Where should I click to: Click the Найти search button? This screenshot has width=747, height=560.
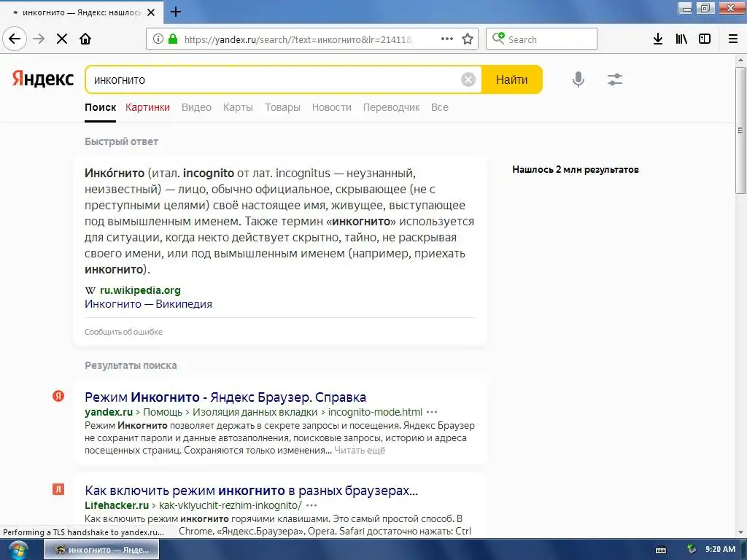click(x=511, y=79)
